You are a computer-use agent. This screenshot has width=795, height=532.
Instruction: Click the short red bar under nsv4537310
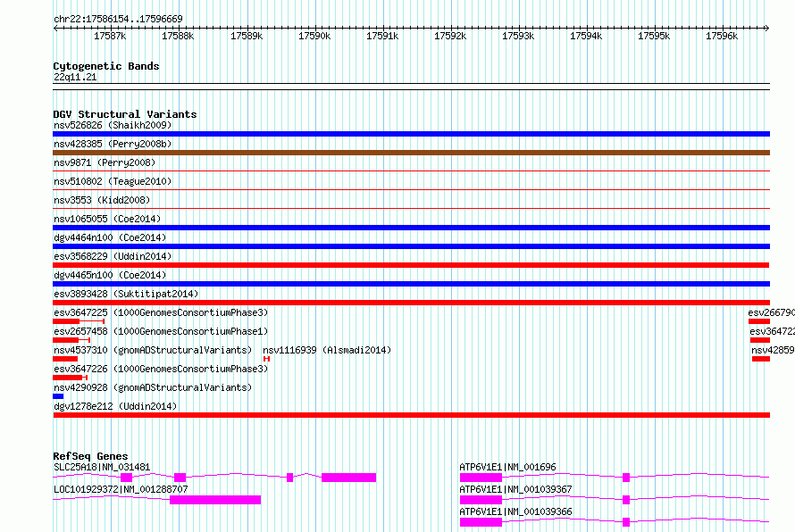[x=65, y=359]
